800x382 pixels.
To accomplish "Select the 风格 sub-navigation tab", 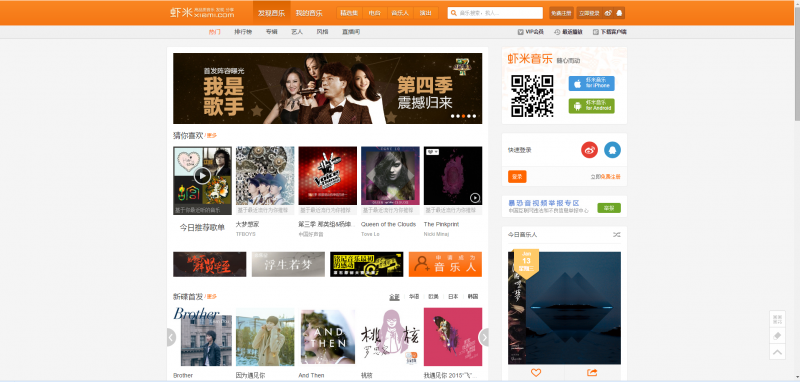I will (322, 32).
